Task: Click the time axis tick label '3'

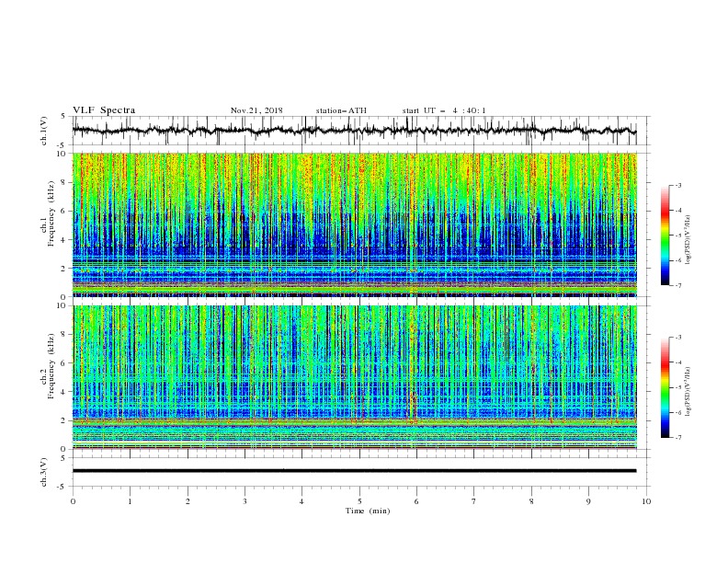Action: pyautogui.click(x=245, y=501)
